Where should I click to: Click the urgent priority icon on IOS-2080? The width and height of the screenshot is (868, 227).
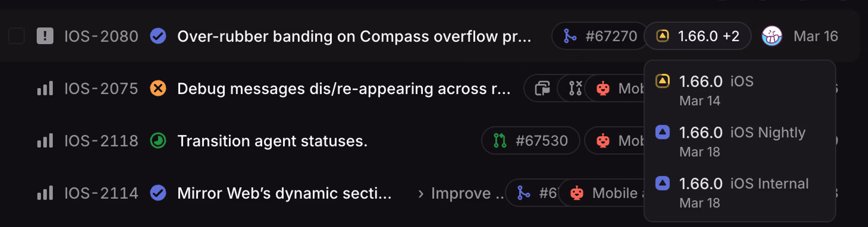coord(45,36)
